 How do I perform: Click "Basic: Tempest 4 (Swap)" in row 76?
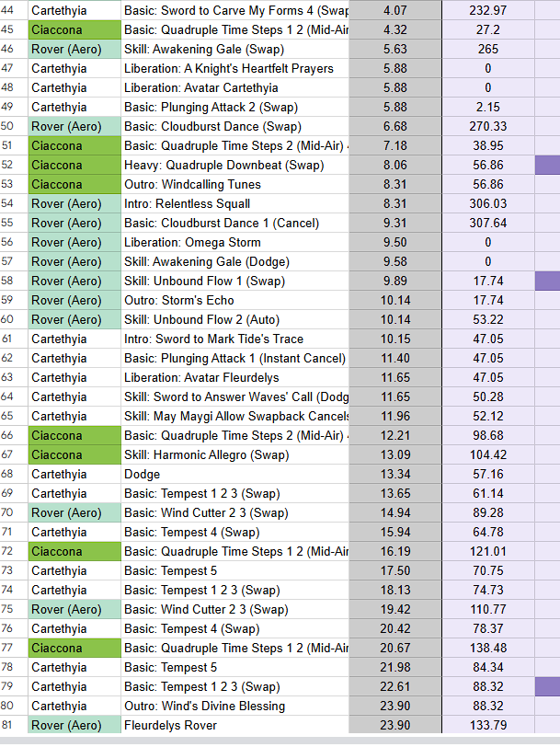(x=235, y=628)
